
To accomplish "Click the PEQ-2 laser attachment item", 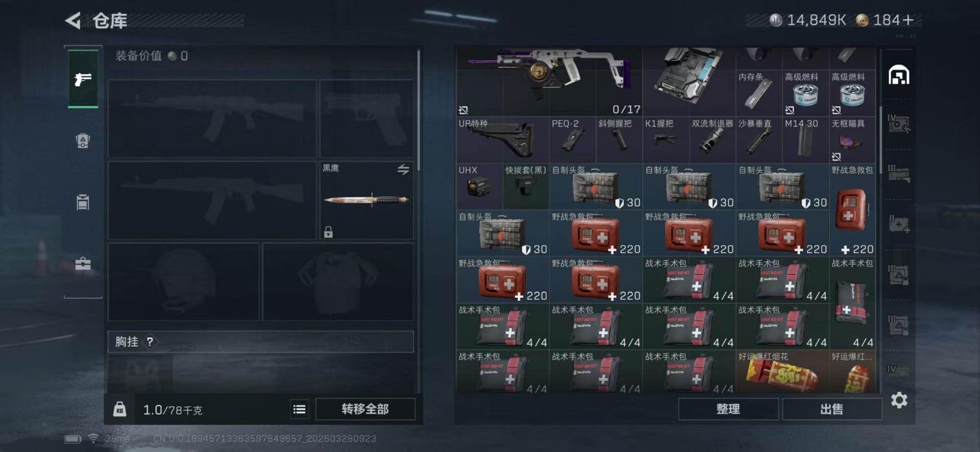I will click(x=573, y=139).
